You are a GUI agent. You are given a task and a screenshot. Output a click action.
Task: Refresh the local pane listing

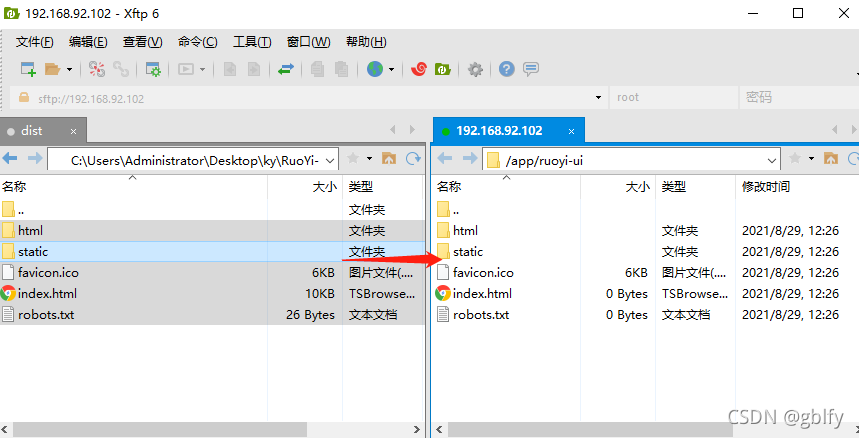413,159
